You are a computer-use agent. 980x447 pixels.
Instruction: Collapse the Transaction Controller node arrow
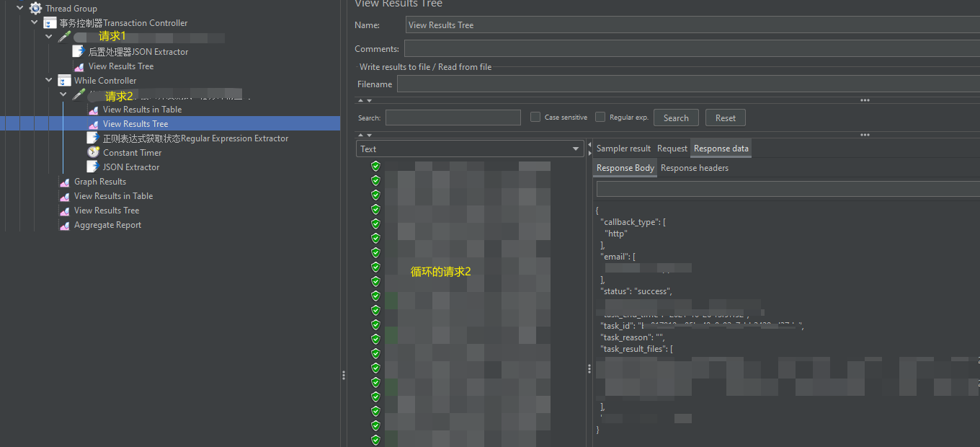coord(34,23)
